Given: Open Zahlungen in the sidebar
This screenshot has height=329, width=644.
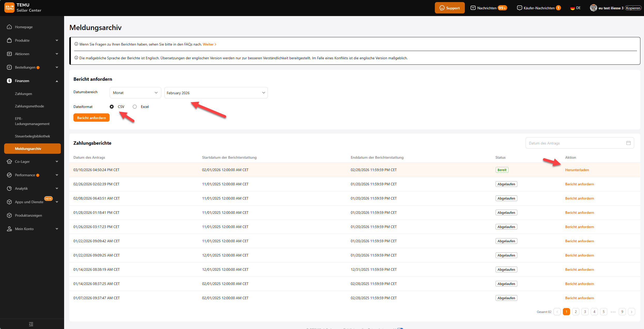Looking at the screenshot, I should click(24, 94).
